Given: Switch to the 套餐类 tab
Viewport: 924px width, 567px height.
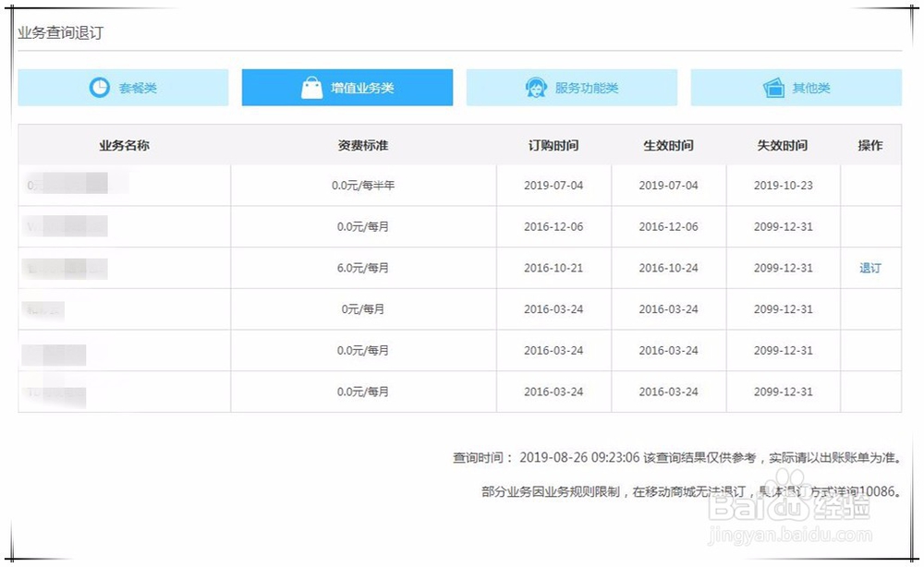Looking at the screenshot, I should click(123, 87).
